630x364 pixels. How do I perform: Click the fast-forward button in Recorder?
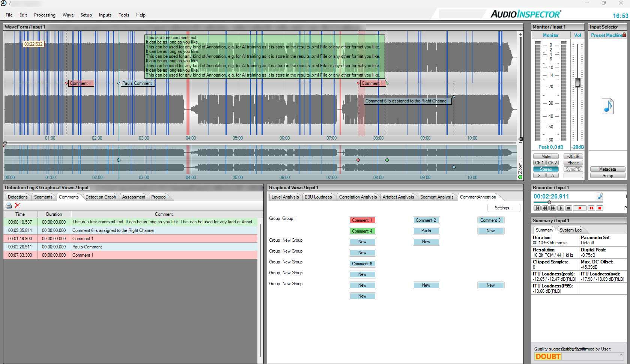553,208
